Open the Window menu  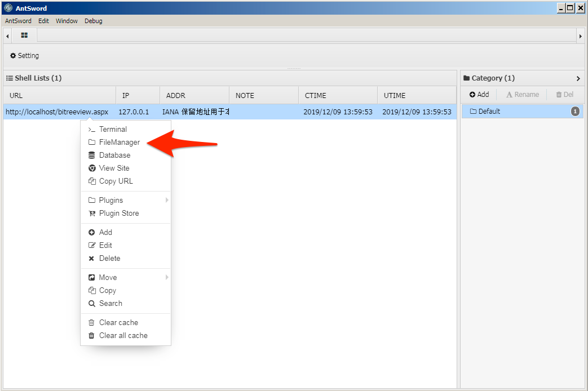click(x=67, y=21)
